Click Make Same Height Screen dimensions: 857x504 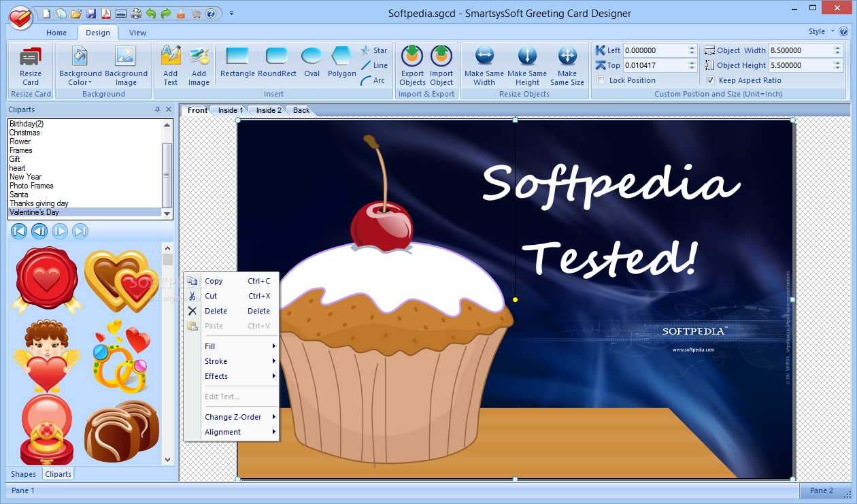pos(527,66)
